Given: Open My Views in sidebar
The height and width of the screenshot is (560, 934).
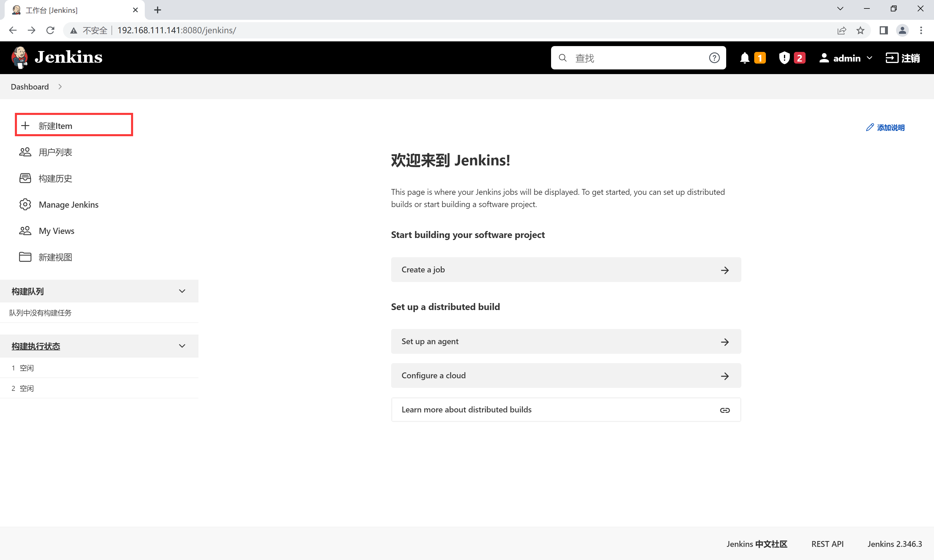Looking at the screenshot, I should 56,231.
